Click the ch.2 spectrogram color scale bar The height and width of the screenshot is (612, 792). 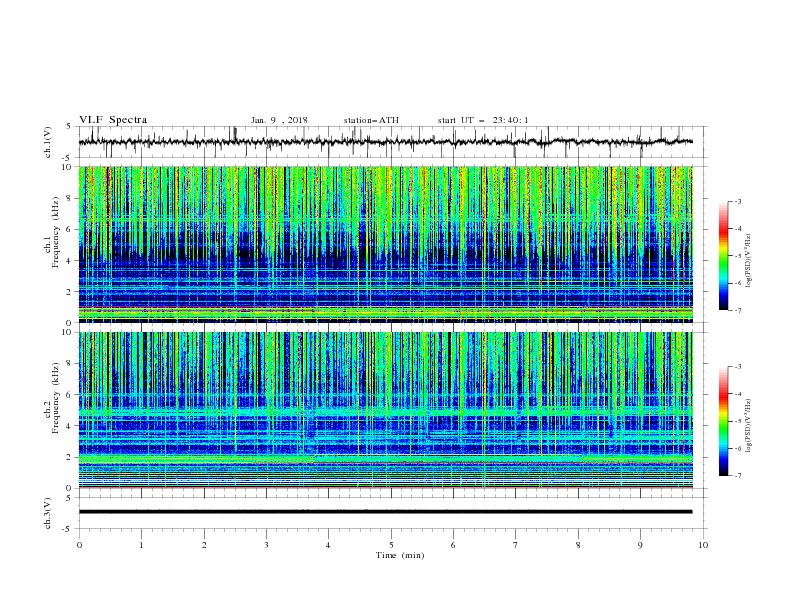coord(723,421)
